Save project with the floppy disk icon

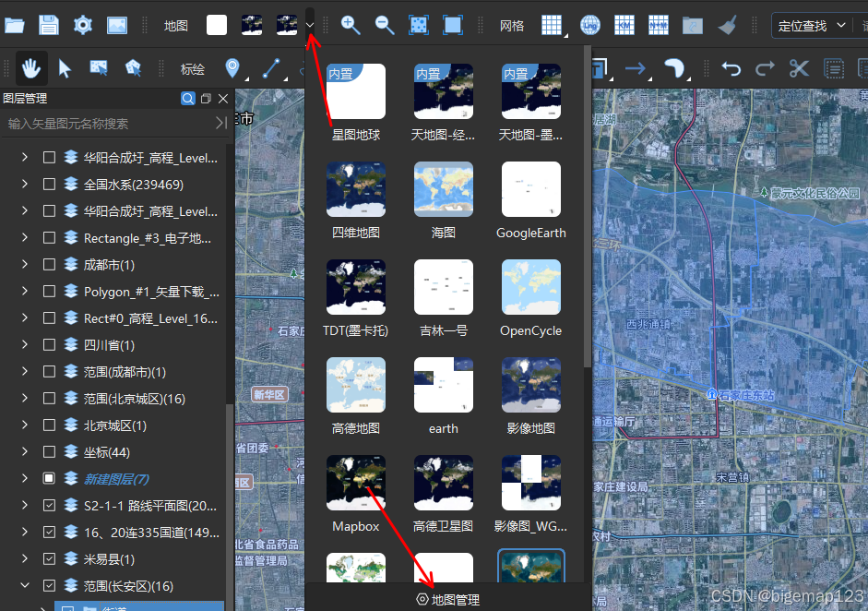click(x=49, y=26)
